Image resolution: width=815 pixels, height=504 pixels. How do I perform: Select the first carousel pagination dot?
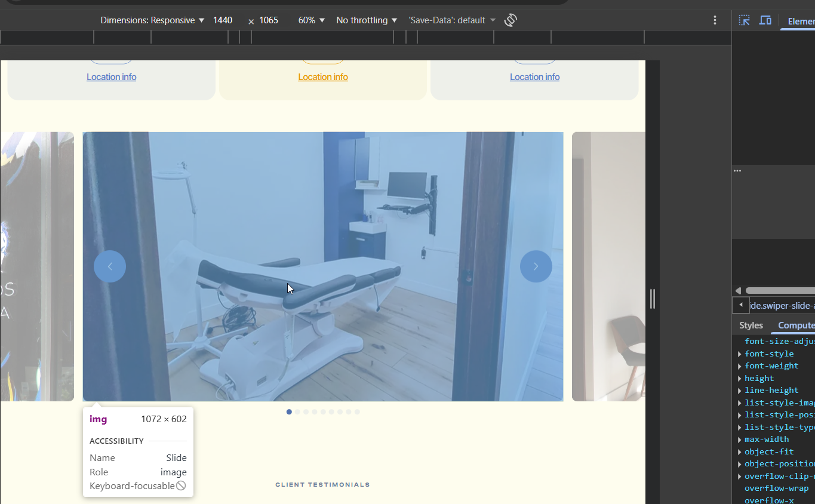[289, 412]
